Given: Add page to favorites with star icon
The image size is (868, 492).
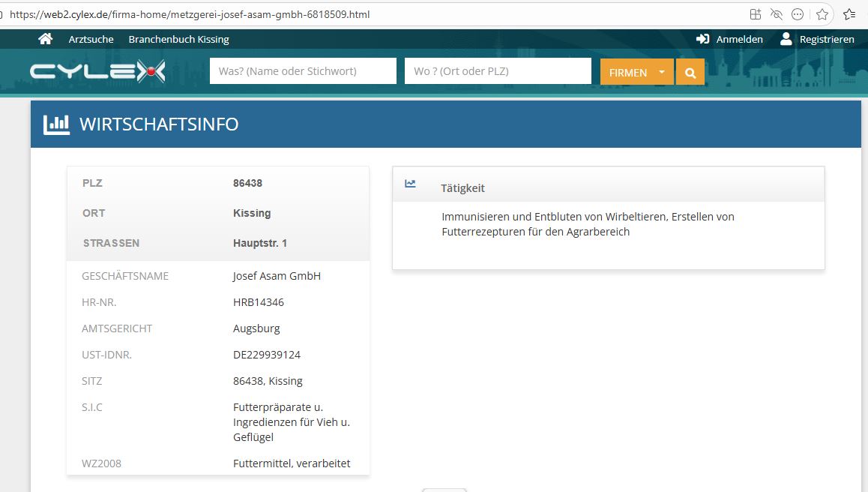Looking at the screenshot, I should [x=822, y=14].
